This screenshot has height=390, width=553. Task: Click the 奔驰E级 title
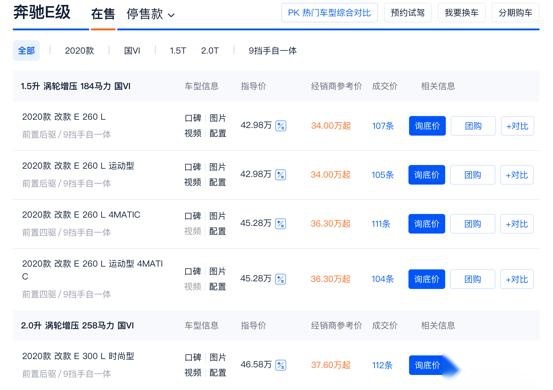point(42,13)
